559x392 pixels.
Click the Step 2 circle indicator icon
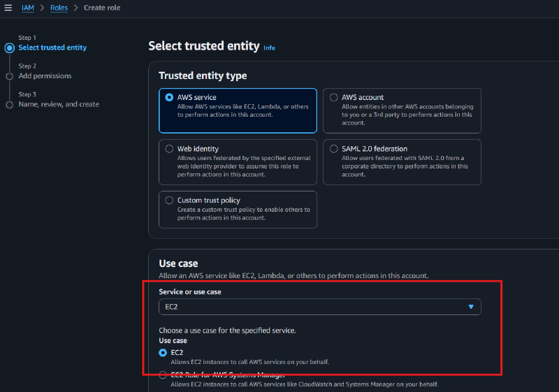10,76
